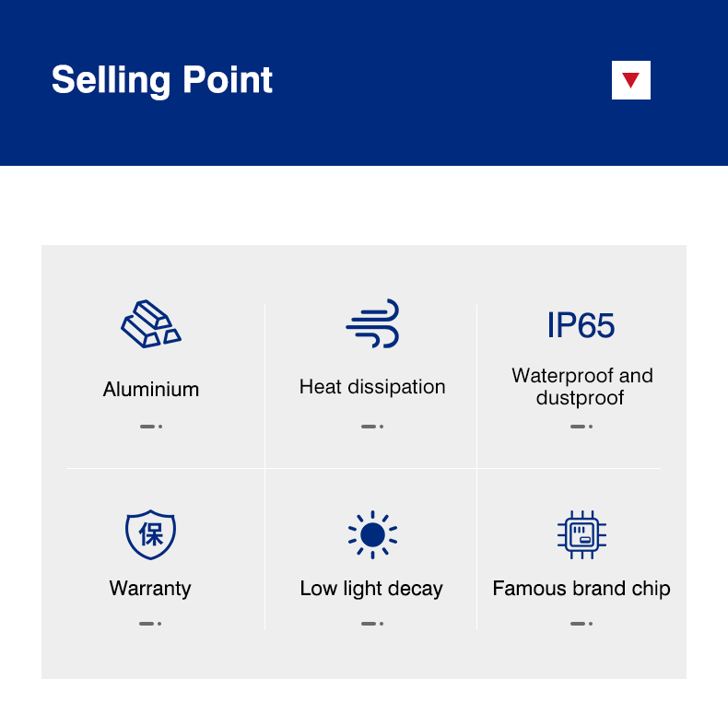Click dash indicator under Low light decay
This screenshot has width=728, height=726.
click(x=372, y=624)
